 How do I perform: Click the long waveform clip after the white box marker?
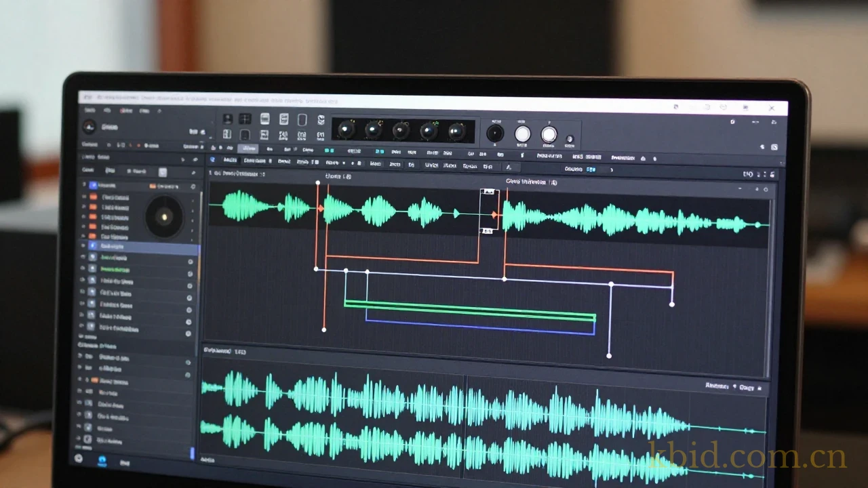(635, 220)
